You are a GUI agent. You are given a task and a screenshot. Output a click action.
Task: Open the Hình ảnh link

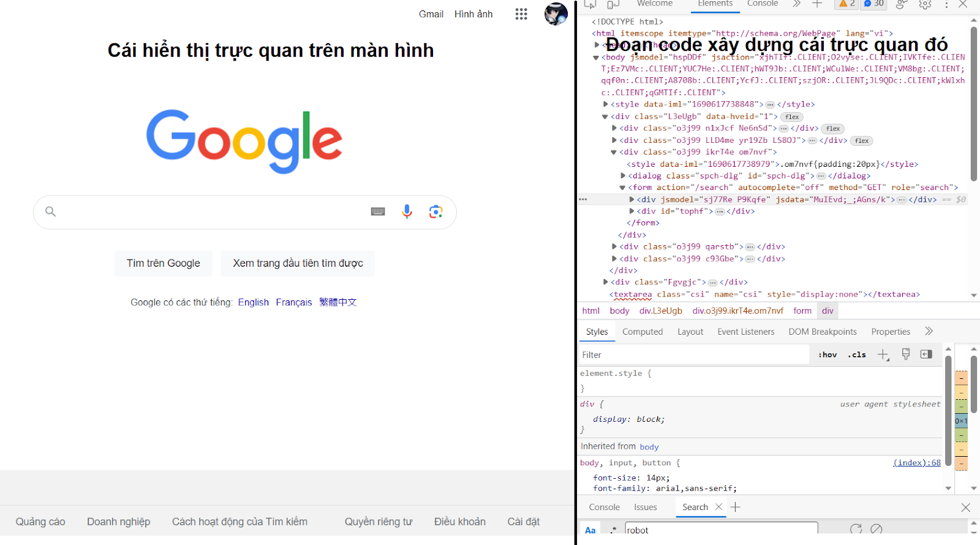tap(473, 14)
